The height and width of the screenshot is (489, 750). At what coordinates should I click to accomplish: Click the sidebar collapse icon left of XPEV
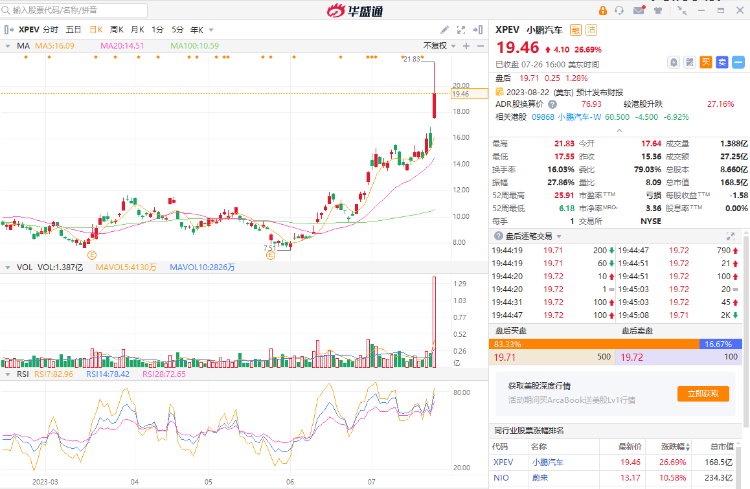pos(9,30)
